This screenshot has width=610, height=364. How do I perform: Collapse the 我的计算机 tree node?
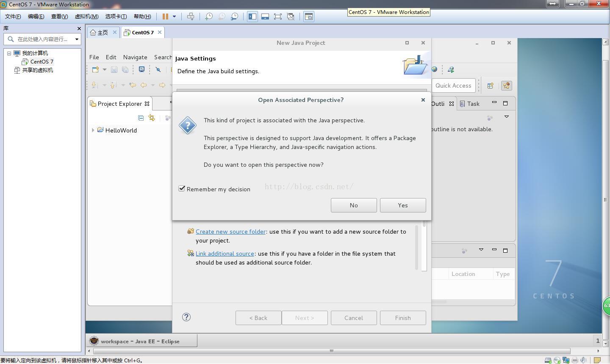9,53
